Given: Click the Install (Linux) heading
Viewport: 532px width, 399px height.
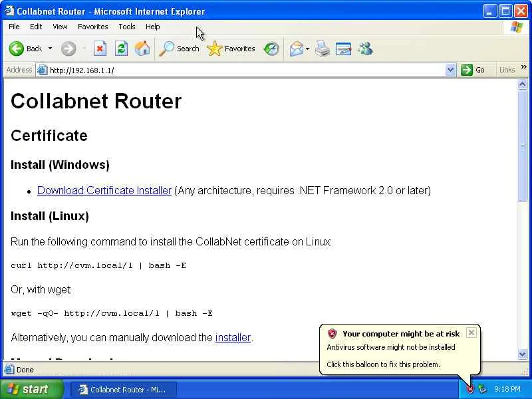Looking at the screenshot, I should point(50,216).
